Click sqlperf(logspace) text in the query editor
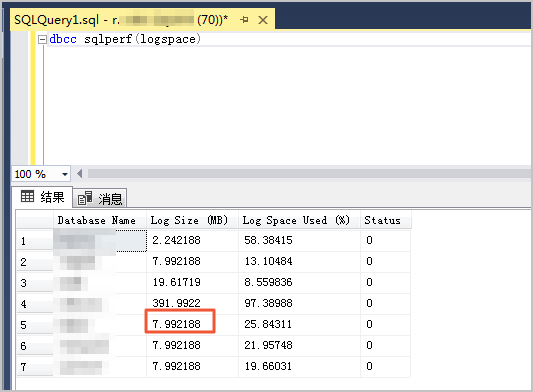Image resolution: width=533 pixels, height=392 pixels. coord(142,39)
